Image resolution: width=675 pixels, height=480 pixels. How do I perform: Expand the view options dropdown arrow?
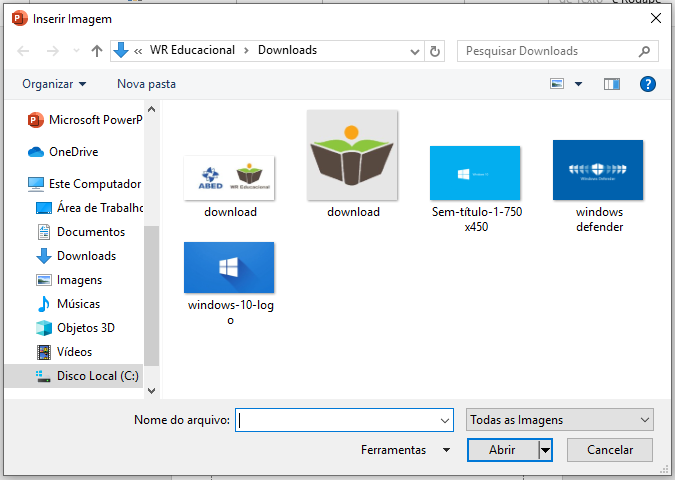tap(578, 84)
